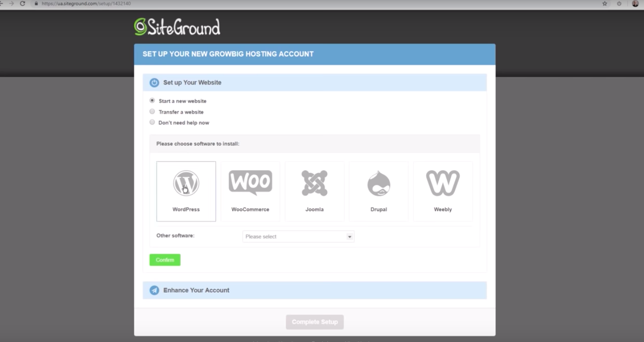Click the power icon beside Set up Your Website
The width and height of the screenshot is (644, 342).
point(154,83)
